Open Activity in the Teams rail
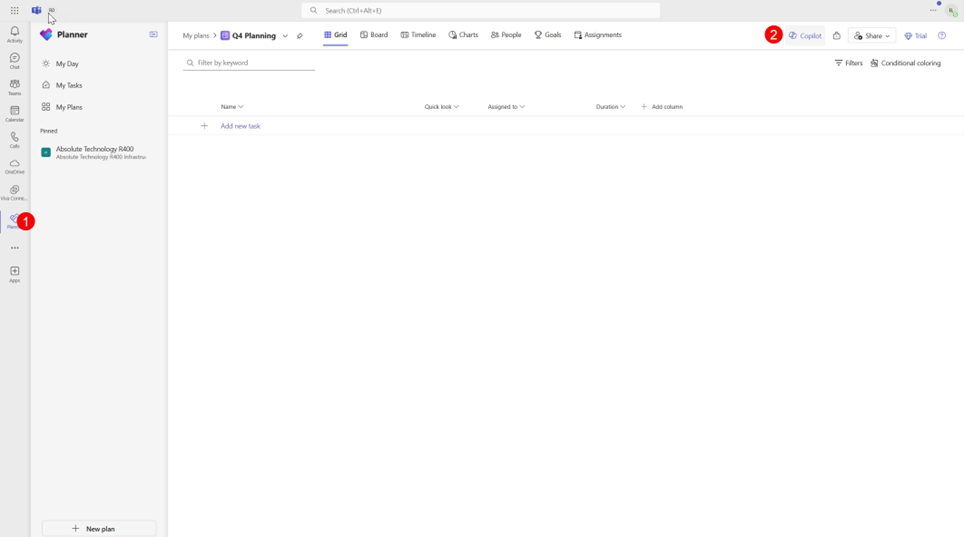The image size is (964, 537). (15, 34)
